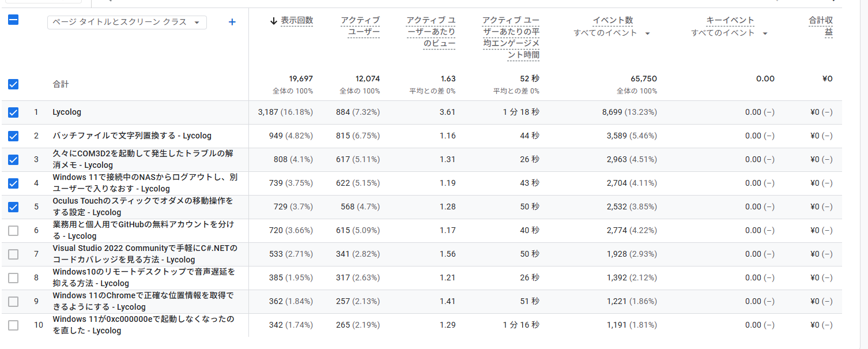Check the row 10 0xc000000e article checkbox
This screenshot has width=868, height=349.
[x=13, y=325]
